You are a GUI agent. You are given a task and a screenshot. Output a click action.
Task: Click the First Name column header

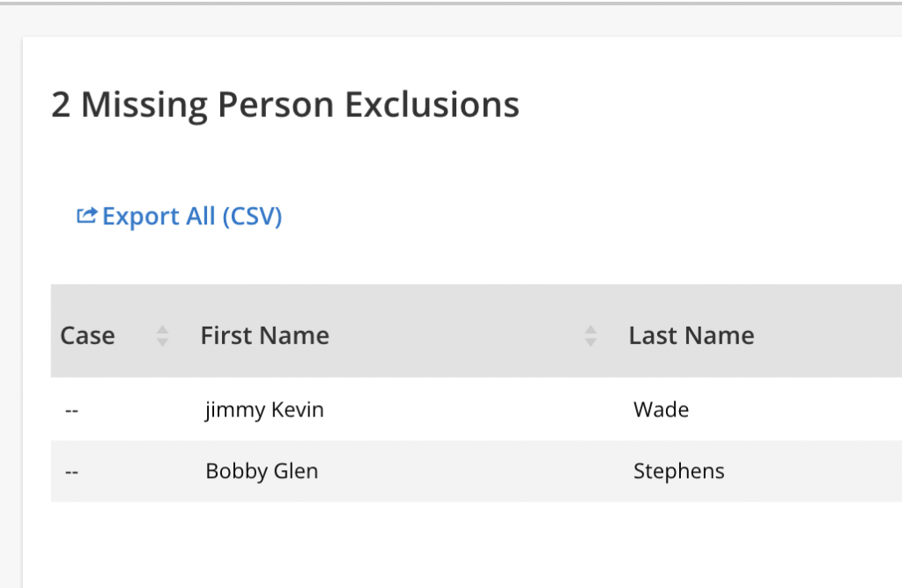point(265,335)
